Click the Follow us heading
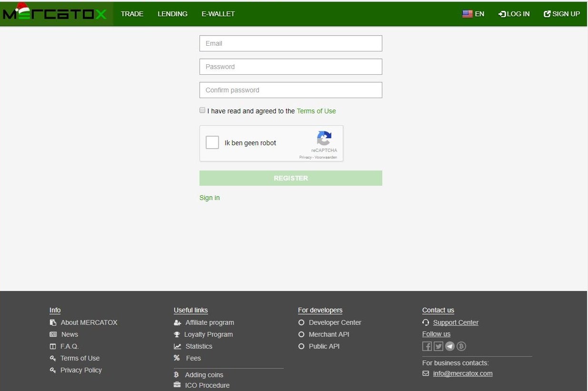 tap(436, 334)
